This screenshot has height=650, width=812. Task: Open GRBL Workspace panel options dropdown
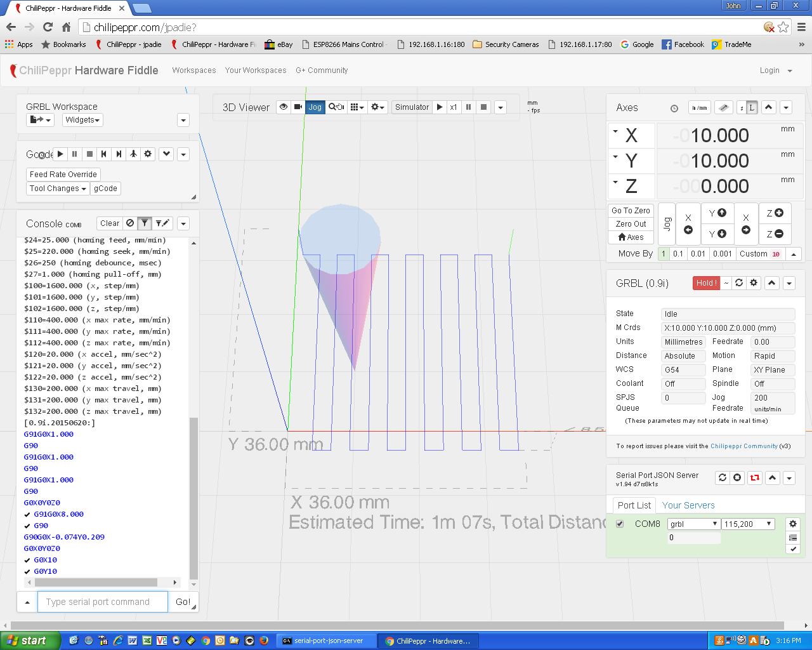[x=183, y=120]
